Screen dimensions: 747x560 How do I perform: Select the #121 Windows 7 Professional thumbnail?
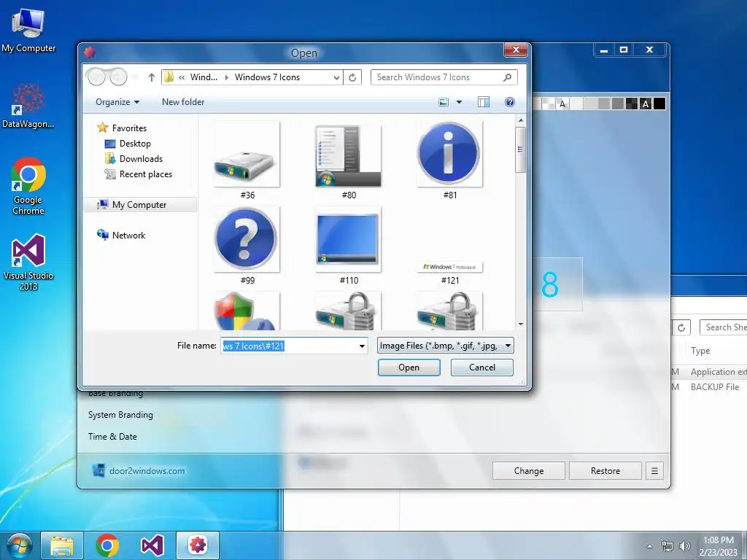pyautogui.click(x=449, y=267)
